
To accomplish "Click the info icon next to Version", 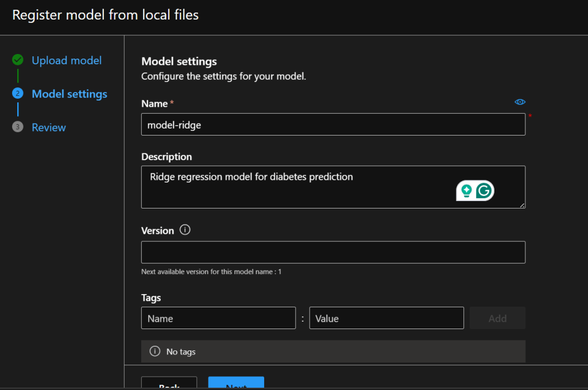I will 185,230.
